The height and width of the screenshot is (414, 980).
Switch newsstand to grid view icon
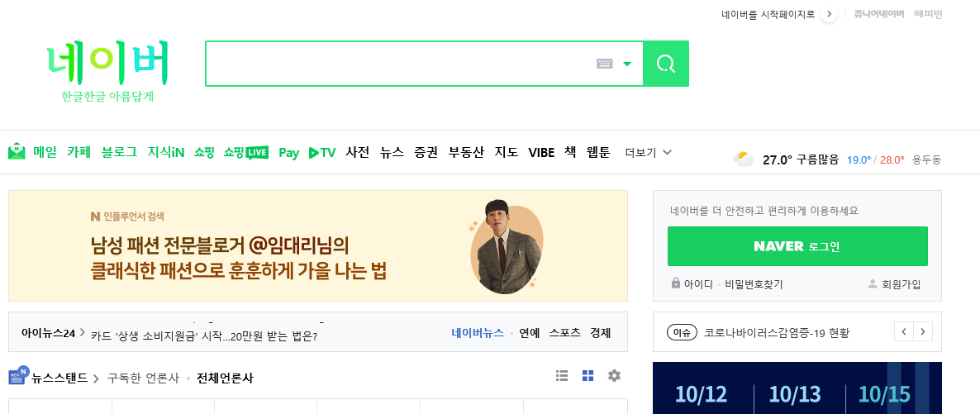coord(588,375)
